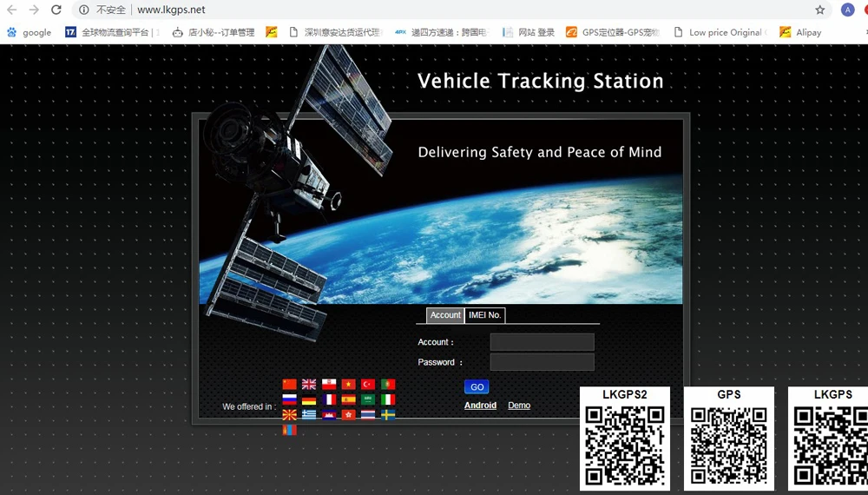
Task: Click the browser reload icon
Action: [x=56, y=10]
